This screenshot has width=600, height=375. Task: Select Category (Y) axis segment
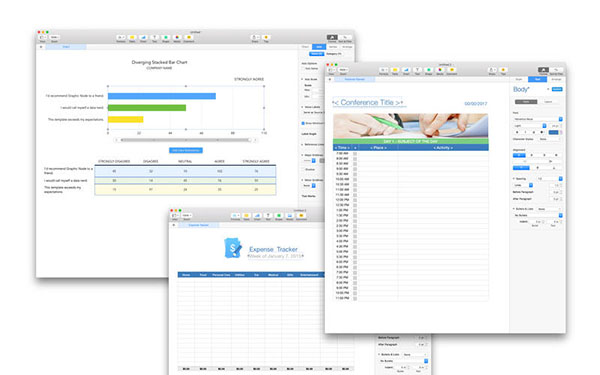click(x=334, y=54)
